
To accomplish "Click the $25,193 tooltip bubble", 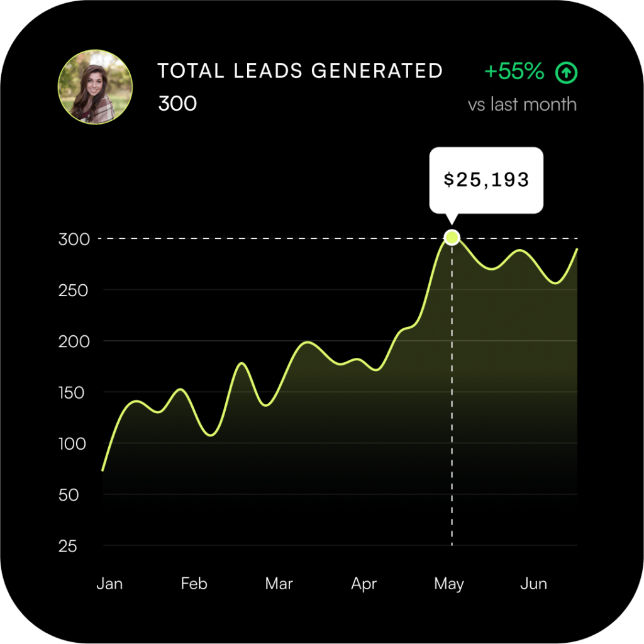I will coord(486,180).
